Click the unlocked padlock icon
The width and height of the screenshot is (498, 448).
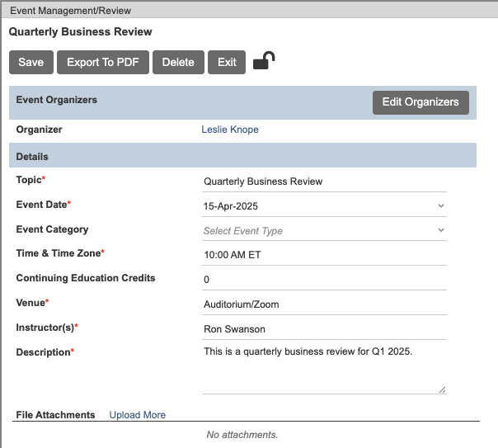click(x=264, y=62)
